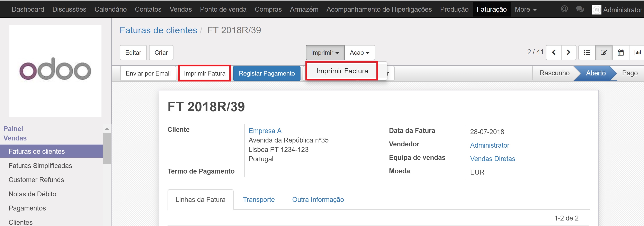Screen dimensions: 644x226
Task: Open the Empresa A customer link
Action: (x=265, y=131)
